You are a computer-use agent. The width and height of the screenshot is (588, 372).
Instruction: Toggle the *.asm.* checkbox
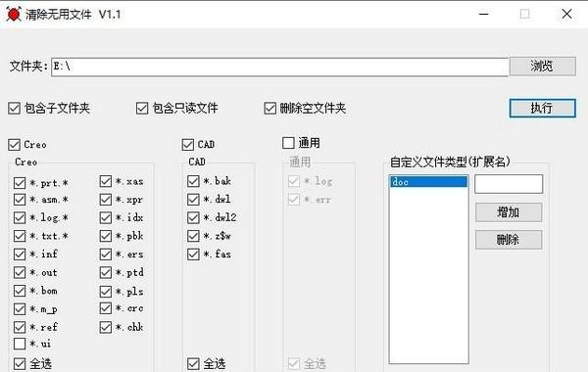[x=20, y=200]
